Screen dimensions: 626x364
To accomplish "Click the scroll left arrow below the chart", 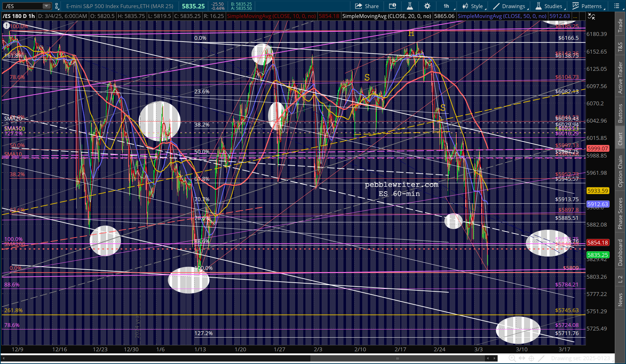I will tap(488, 358).
